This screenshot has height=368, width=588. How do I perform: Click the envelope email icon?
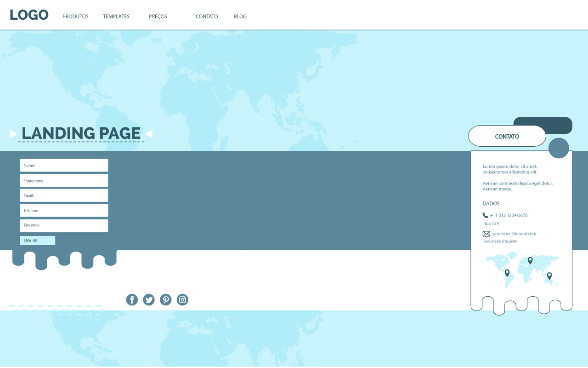486,234
